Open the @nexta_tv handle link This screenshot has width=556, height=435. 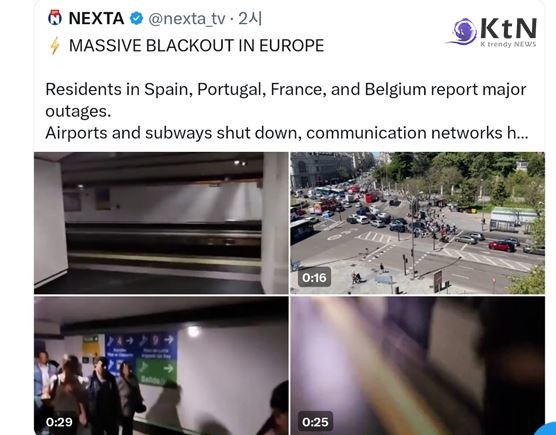(x=187, y=18)
